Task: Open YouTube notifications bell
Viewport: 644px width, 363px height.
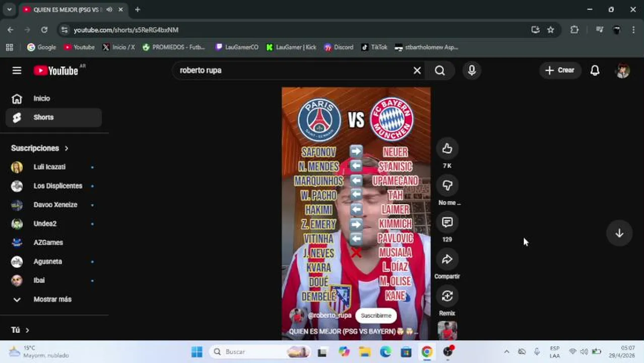Action: [x=595, y=71]
